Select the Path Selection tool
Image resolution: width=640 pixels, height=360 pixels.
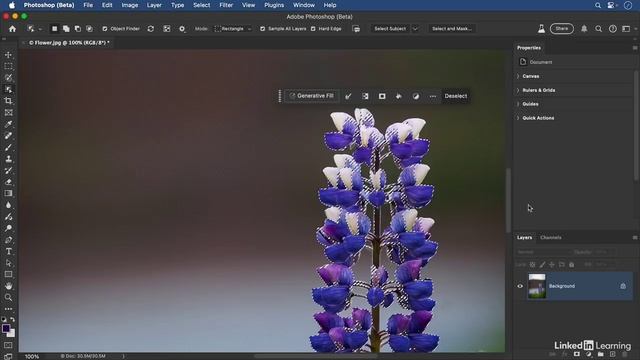9,263
